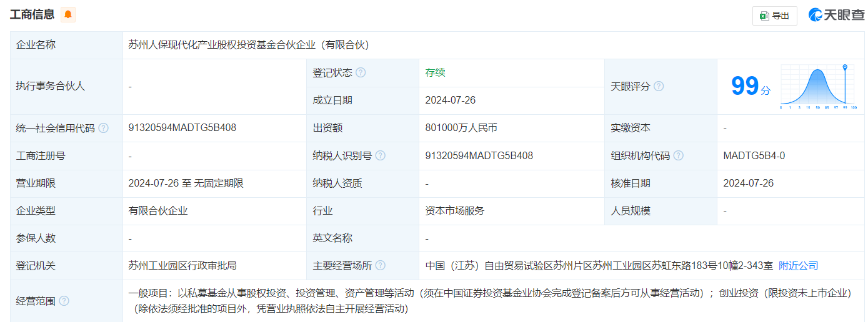Click the orange bell notification icon

(x=68, y=14)
